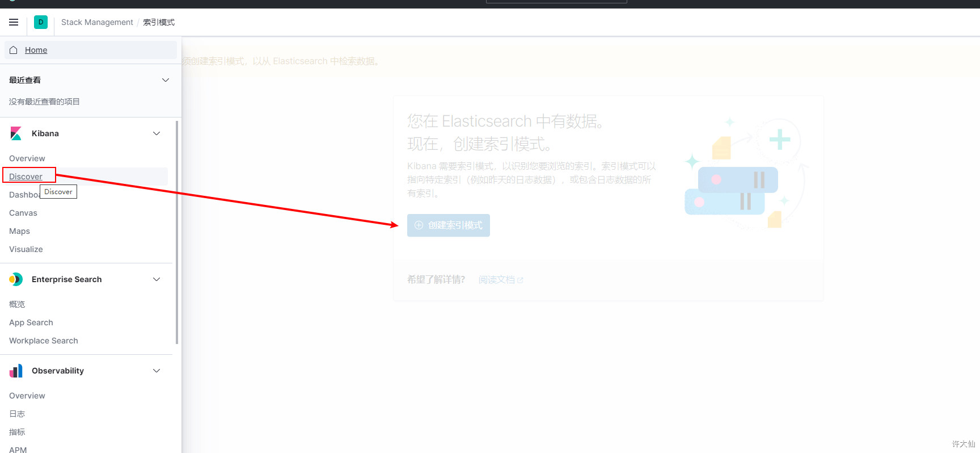Click the Kibana logo icon
980x453 pixels.
coord(16,133)
